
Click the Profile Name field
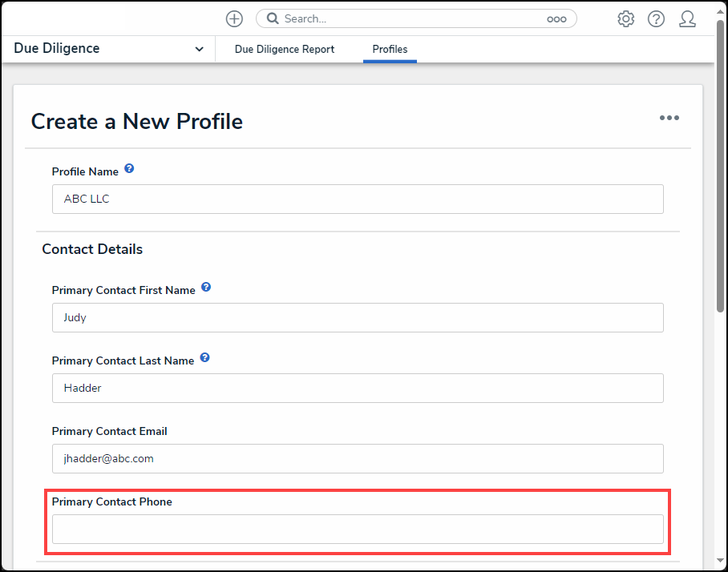click(358, 199)
